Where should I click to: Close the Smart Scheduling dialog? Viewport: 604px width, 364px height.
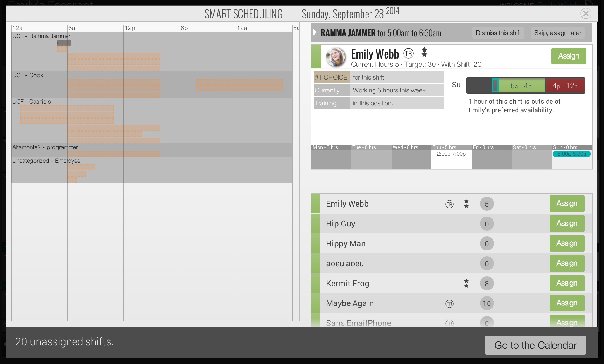(586, 13)
